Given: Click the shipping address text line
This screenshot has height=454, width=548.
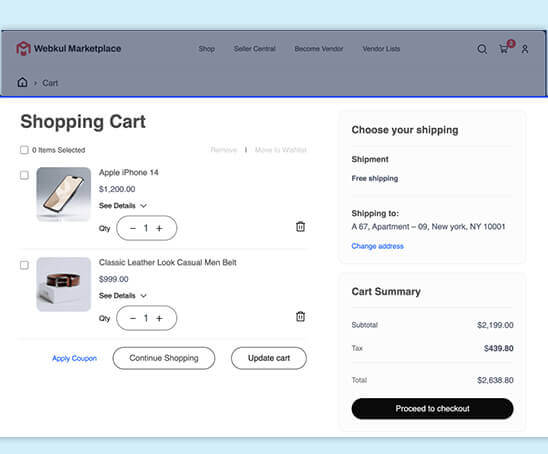Looking at the screenshot, I should (428, 226).
